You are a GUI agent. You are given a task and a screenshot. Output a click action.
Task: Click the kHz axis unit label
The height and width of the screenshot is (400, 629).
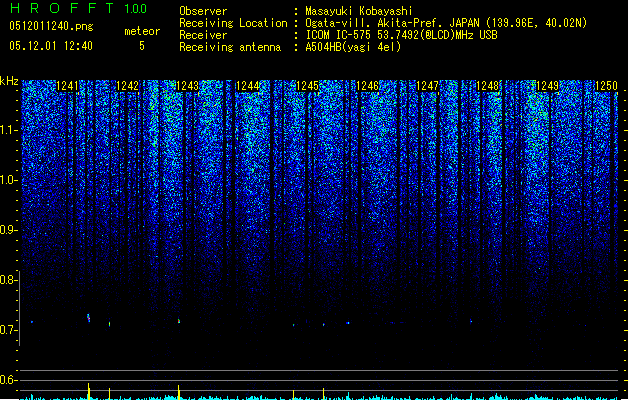[x=9, y=81]
